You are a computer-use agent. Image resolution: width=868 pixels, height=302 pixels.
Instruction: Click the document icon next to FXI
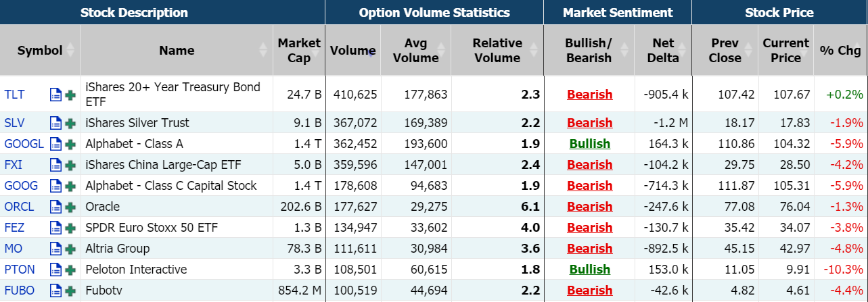[x=56, y=165]
